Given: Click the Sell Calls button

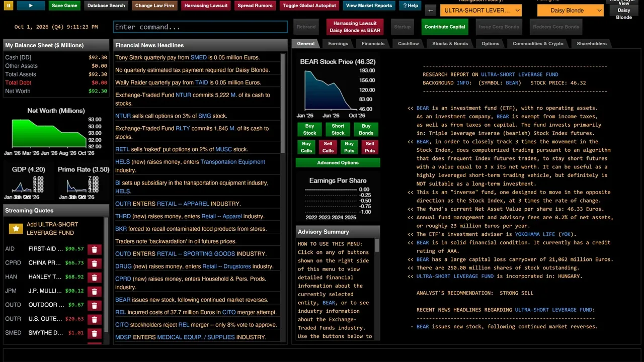Looking at the screenshot, I should pyautogui.click(x=328, y=147).
